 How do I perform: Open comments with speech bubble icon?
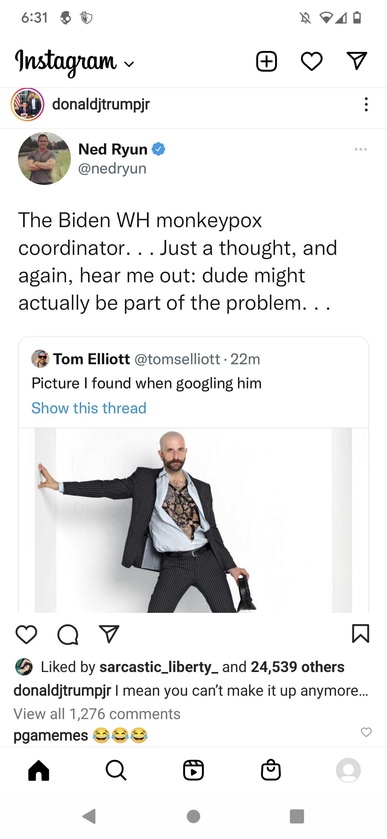[67, 635]
